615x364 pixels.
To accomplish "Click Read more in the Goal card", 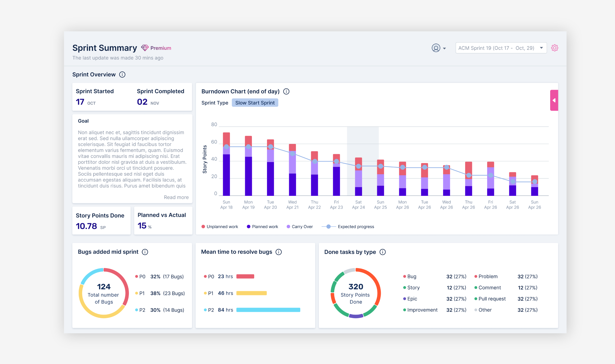I will coord(176,197).
